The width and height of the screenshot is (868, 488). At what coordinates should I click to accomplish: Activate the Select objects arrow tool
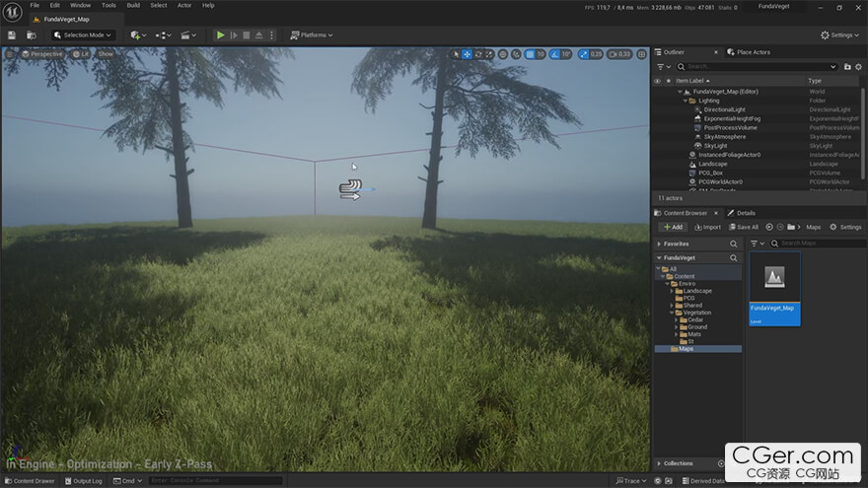(456, 53)
